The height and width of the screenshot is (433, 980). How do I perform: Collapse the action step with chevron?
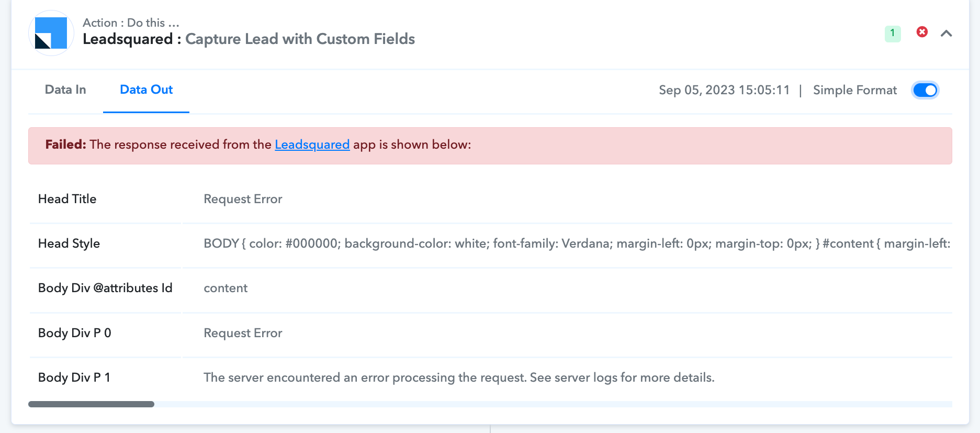coord(946,34)
